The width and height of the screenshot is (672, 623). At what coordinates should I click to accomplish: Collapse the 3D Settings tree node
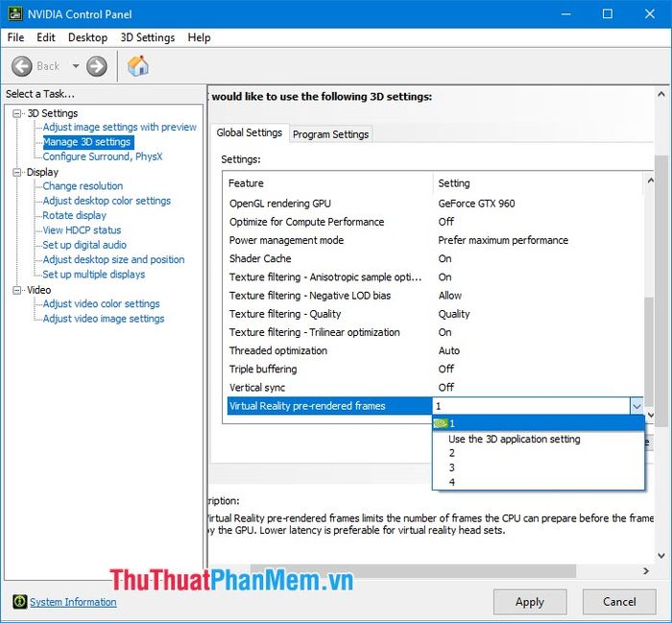pos(17,113)
